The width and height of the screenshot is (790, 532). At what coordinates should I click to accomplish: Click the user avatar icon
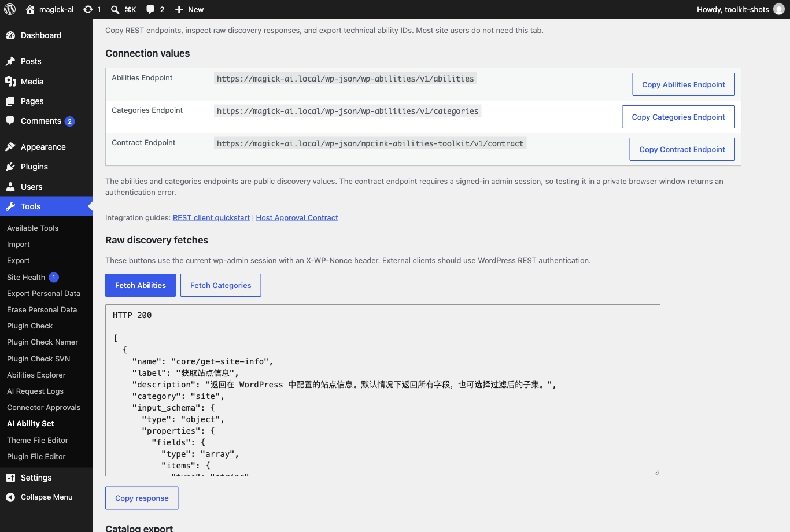pos(779,9)
